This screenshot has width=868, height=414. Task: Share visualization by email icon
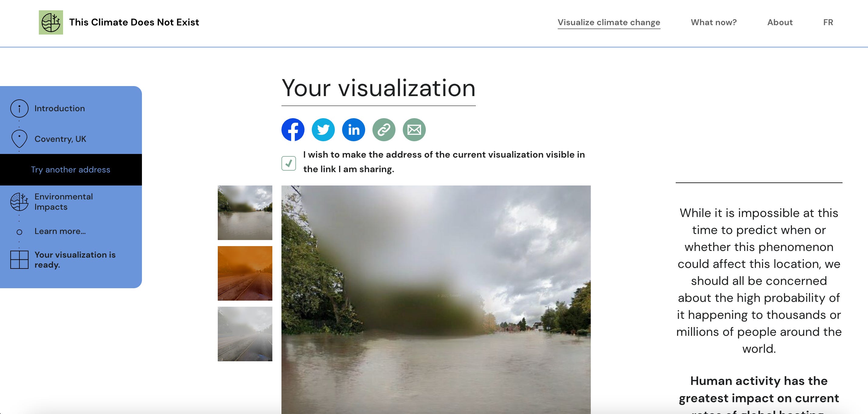tap(414, 130)
